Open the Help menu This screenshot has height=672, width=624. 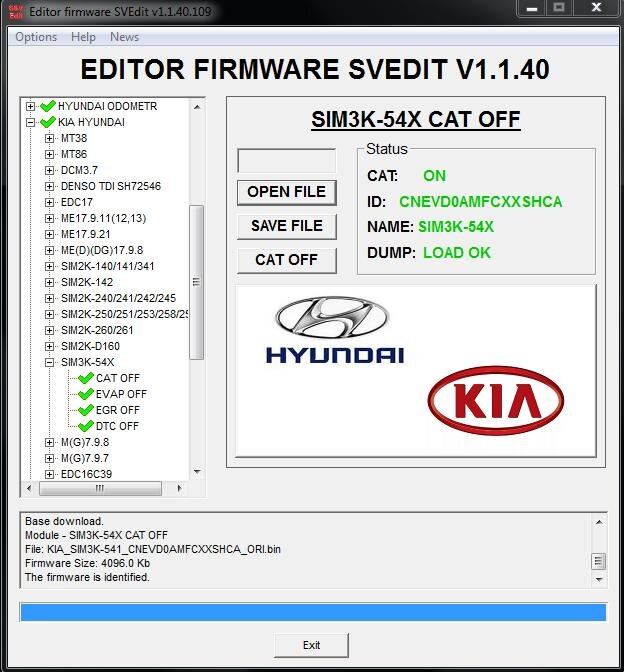click(83, 37)
